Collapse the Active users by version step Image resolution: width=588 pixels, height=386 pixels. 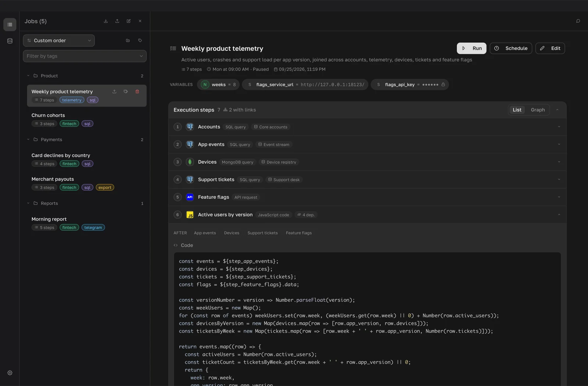pyautogui.click(x=559, y=215)
